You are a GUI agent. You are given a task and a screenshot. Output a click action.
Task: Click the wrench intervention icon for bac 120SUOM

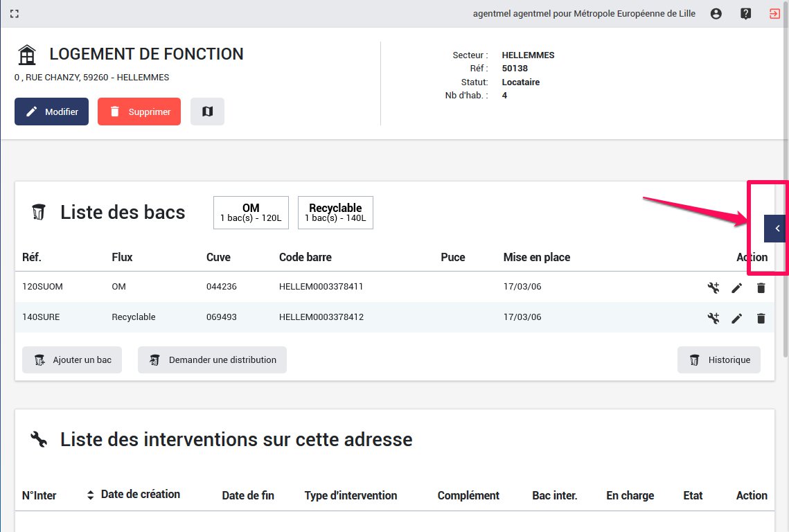tap(713, 287)
